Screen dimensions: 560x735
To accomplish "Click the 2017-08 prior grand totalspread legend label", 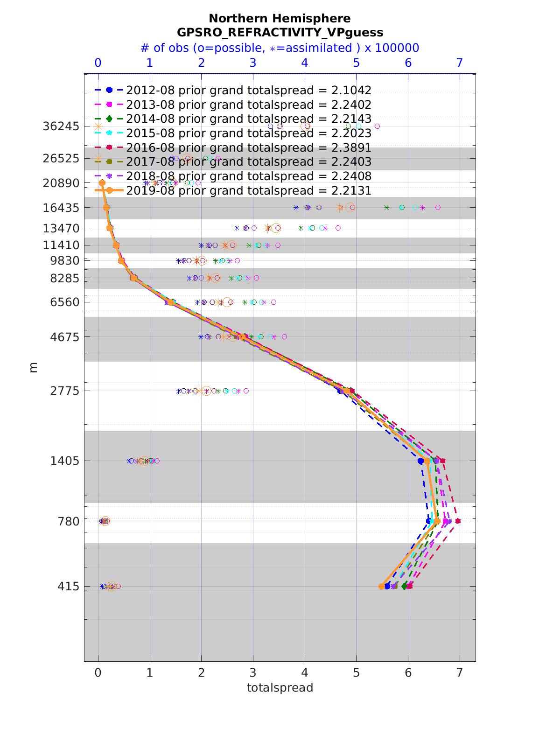I will click(249, 162).
